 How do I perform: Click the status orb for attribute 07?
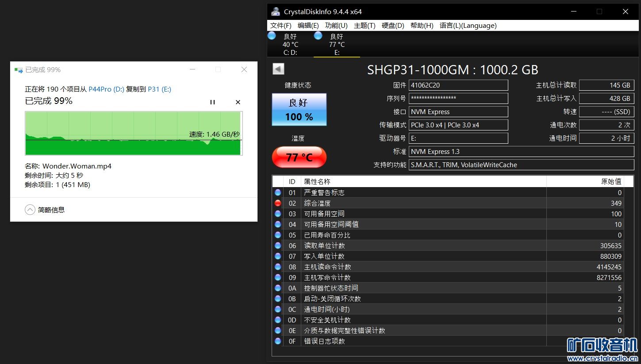pyautogui.click(x=278, y=256)
